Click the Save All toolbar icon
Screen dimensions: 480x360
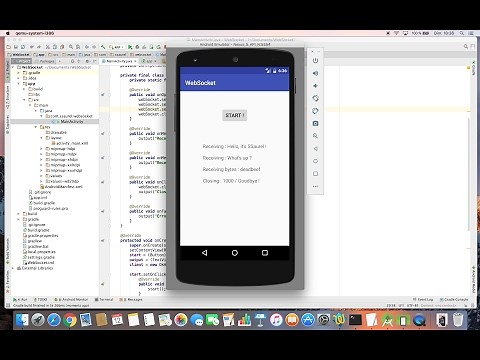16,47
